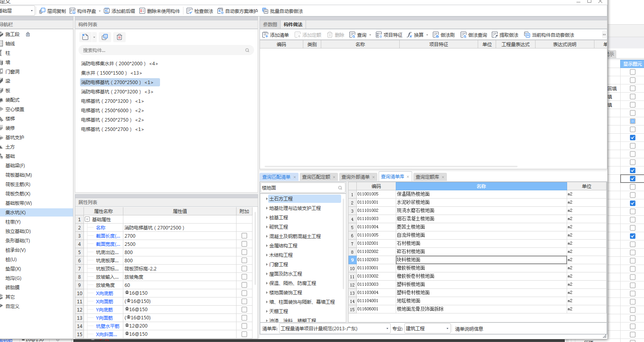
Task: Click the 查询 toolbar icon
Action: [x=352, y=35]
